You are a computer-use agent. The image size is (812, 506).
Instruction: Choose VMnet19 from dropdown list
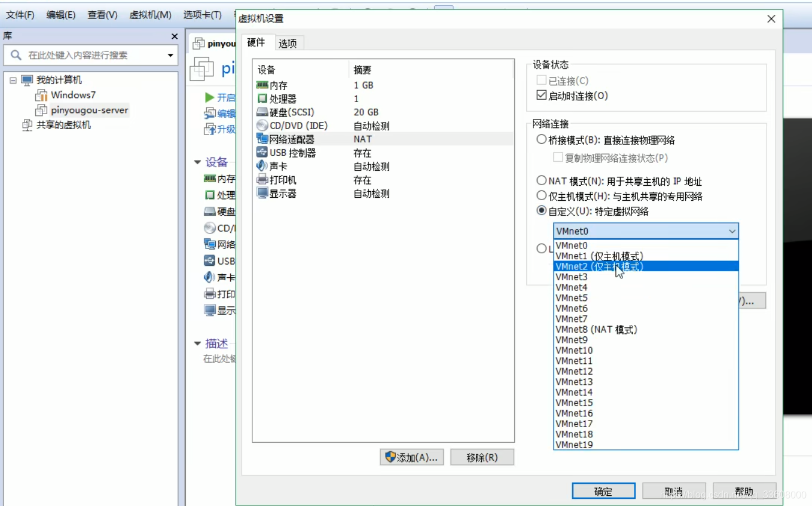coord(646,444)
